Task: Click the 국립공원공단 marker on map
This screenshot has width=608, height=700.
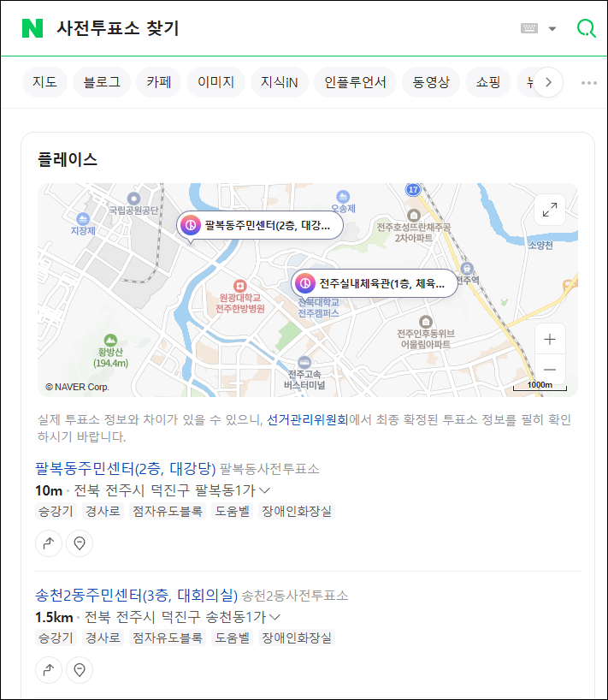Action: tap(133, 199)
